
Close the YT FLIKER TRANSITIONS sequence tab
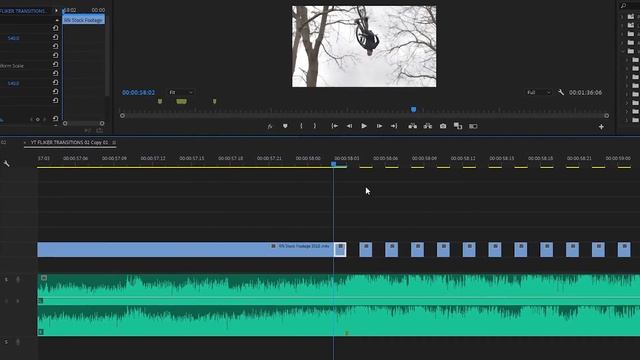24,142
